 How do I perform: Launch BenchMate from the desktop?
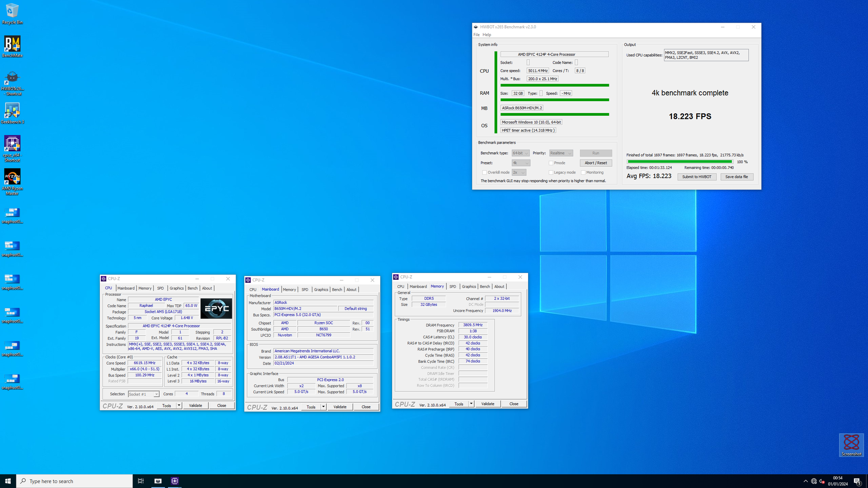tap(12, 47)
